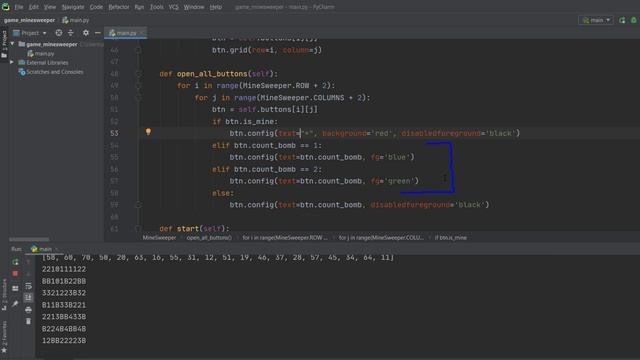Close the main.py editor tab
Screen dimensions: 640x360
point(142,33)
